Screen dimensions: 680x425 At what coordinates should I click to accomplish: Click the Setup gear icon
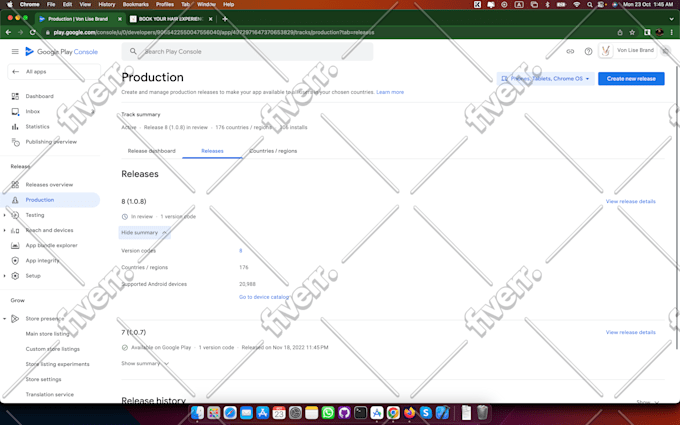(15, 276)
